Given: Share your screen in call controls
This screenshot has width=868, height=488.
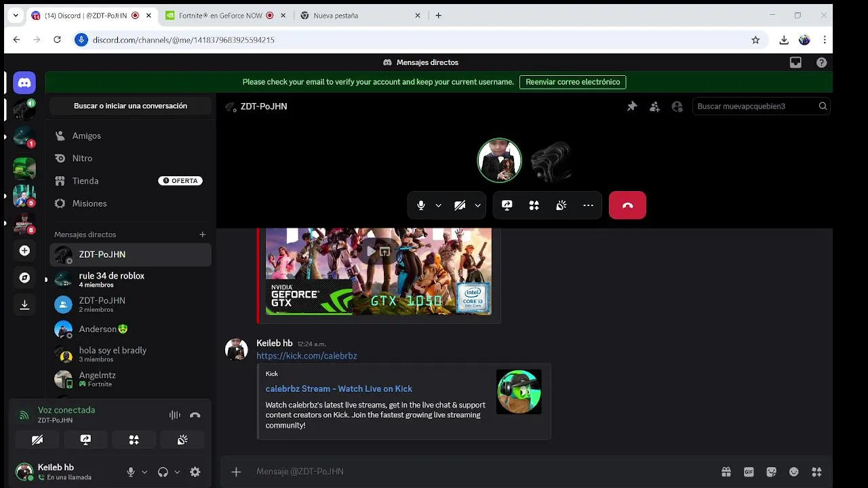Looking at the screenshot, I should 507,205.
